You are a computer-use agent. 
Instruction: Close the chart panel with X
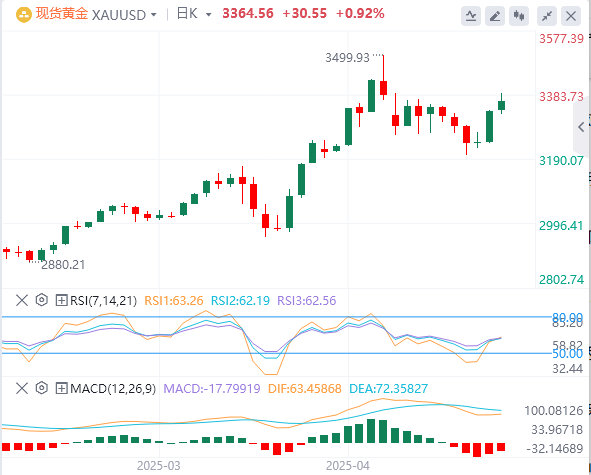(x=571, y=16)
